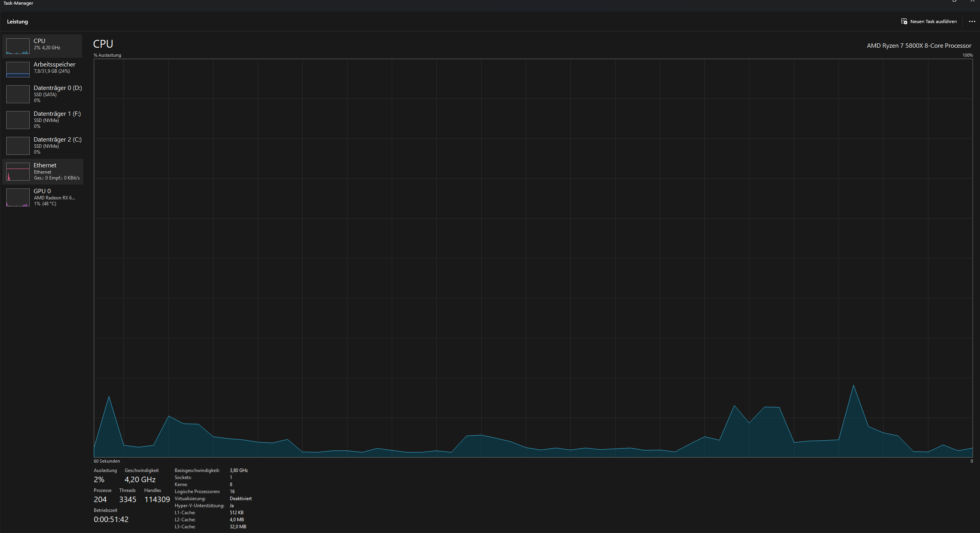
Task: Close the Task-Manager window
Action: pos(972,2)
